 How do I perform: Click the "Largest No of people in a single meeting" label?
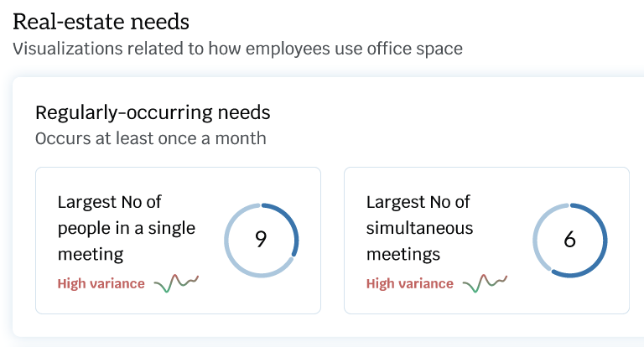pos(126,227)
